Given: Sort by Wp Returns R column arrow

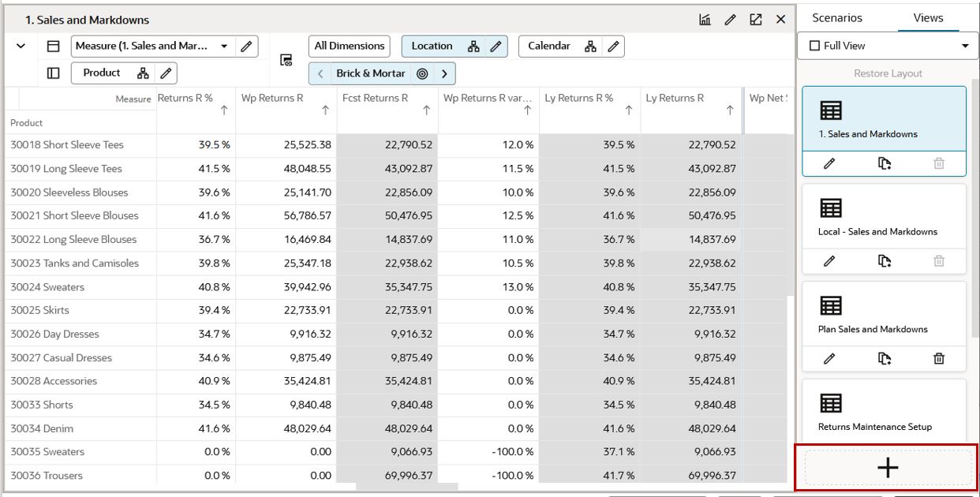Looking at the screenshot, I should tap(325, 111).
